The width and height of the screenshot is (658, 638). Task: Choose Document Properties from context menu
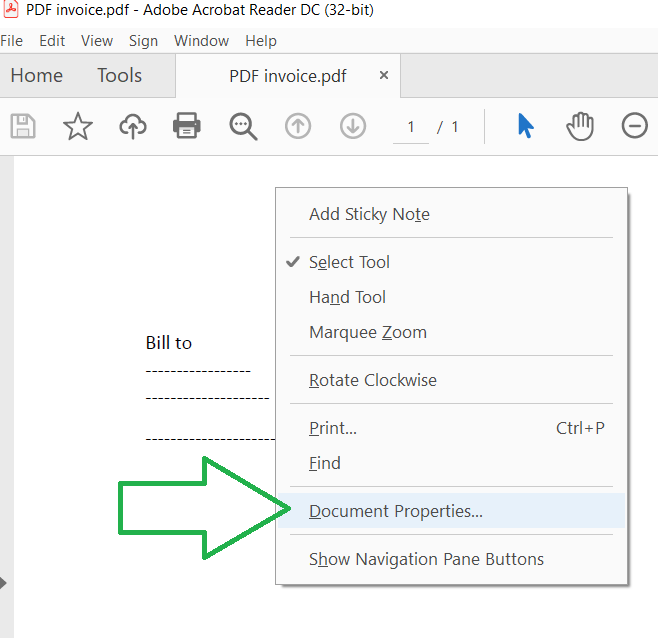click(x=396, y=511)
